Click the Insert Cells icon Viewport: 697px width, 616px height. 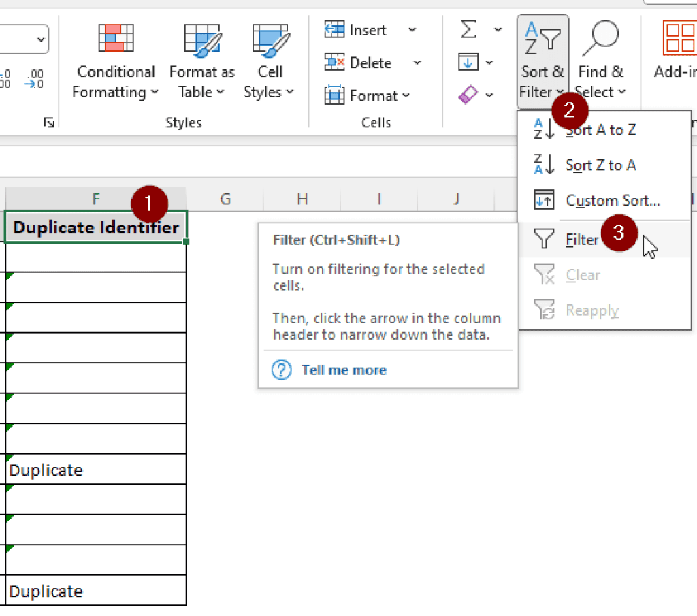pos(334,29)
